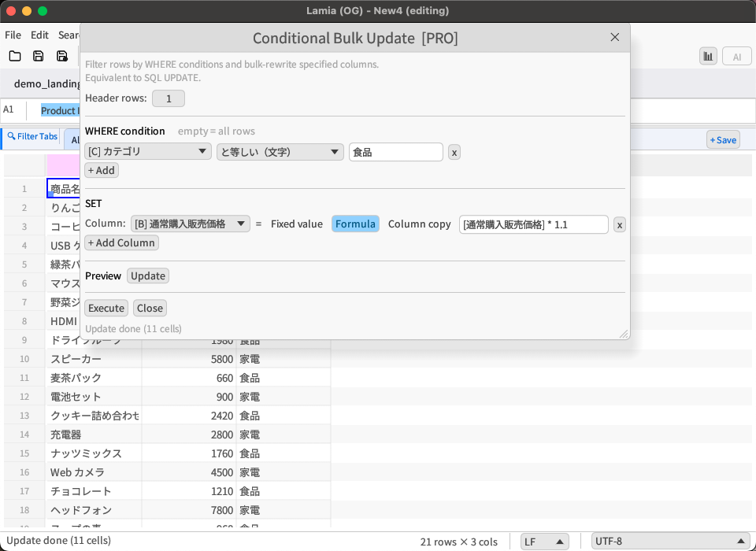
Task: Click status bar text 21 rows × 3 cols
Action: 458,542
